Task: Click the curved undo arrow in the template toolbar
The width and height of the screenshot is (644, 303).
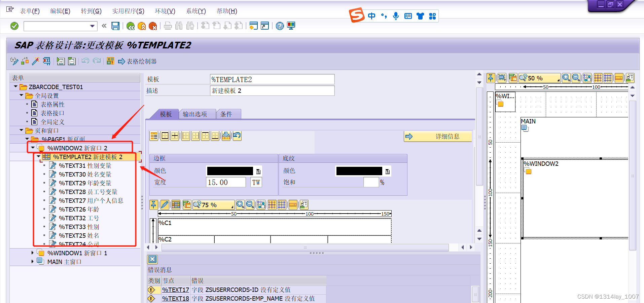Action: 237,136
